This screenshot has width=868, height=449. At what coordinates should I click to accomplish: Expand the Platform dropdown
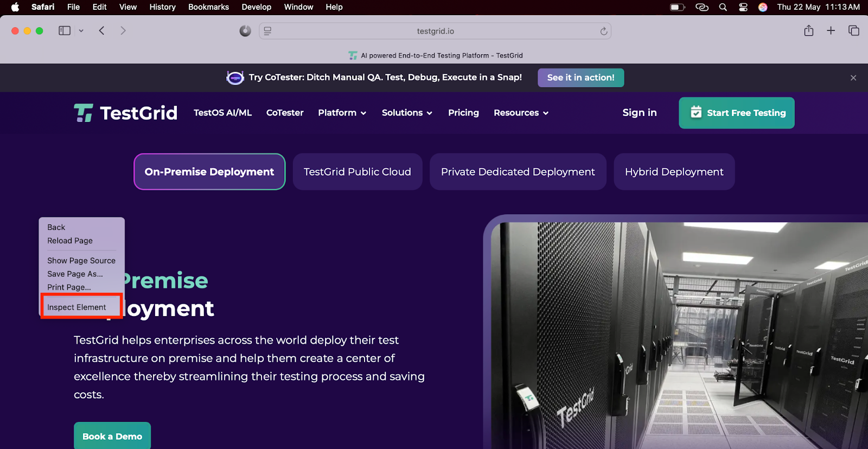pyautogui.click(x=342, y=113)
